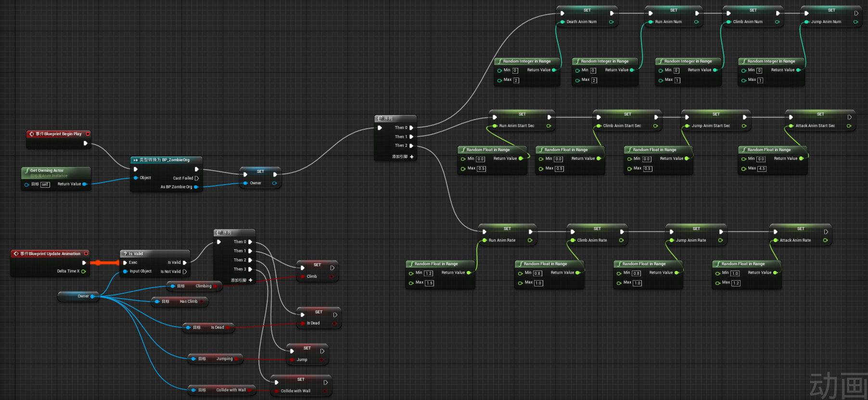The height and width of the screenshot is (400, 868).
Task: Click the self target field on Get Owning Actor
Action: click(45, 184)
